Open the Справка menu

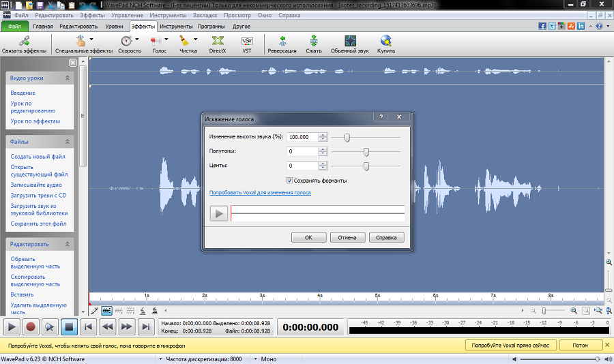[289, 15]
